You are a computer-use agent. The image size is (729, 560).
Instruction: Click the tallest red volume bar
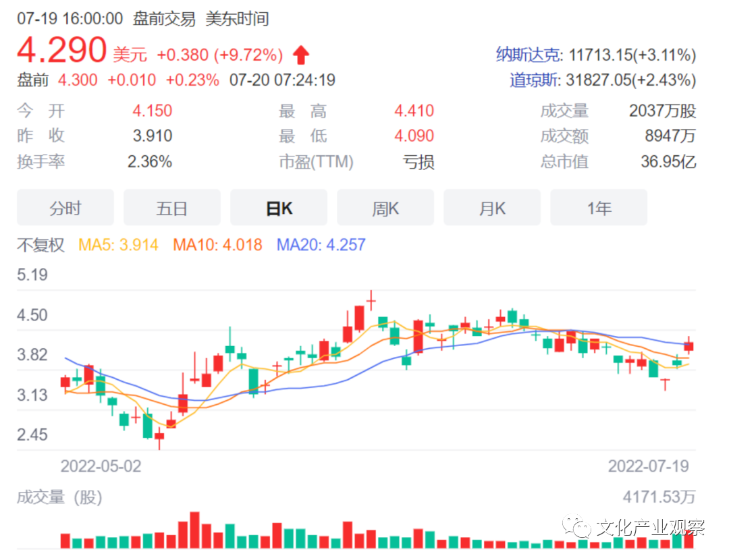tap(194, 530)
